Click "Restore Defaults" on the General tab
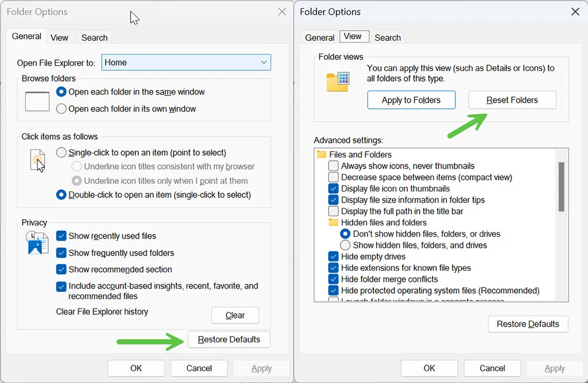 229,340
